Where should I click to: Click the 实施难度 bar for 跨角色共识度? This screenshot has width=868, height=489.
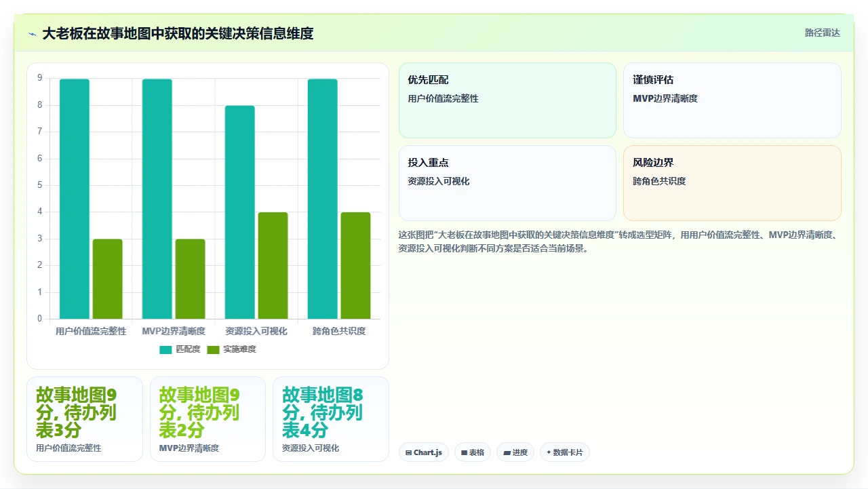coord(356,266)
